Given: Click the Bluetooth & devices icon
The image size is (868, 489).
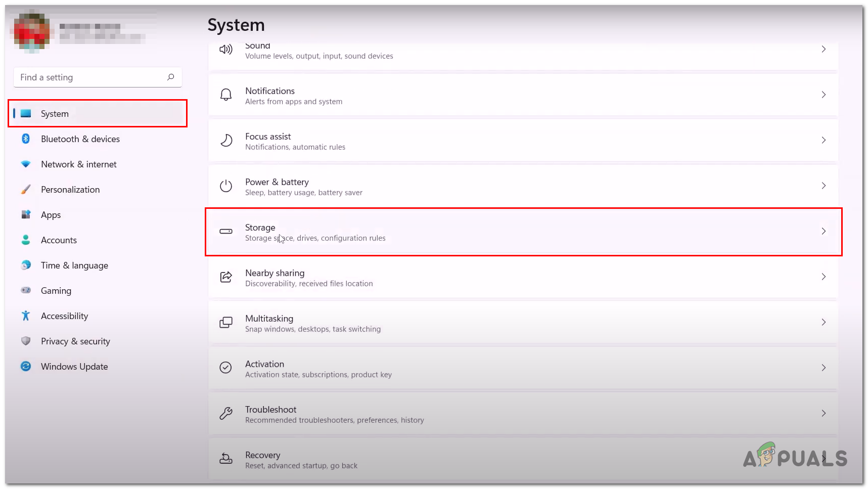Looking at the screenshot, I should 26,139.
